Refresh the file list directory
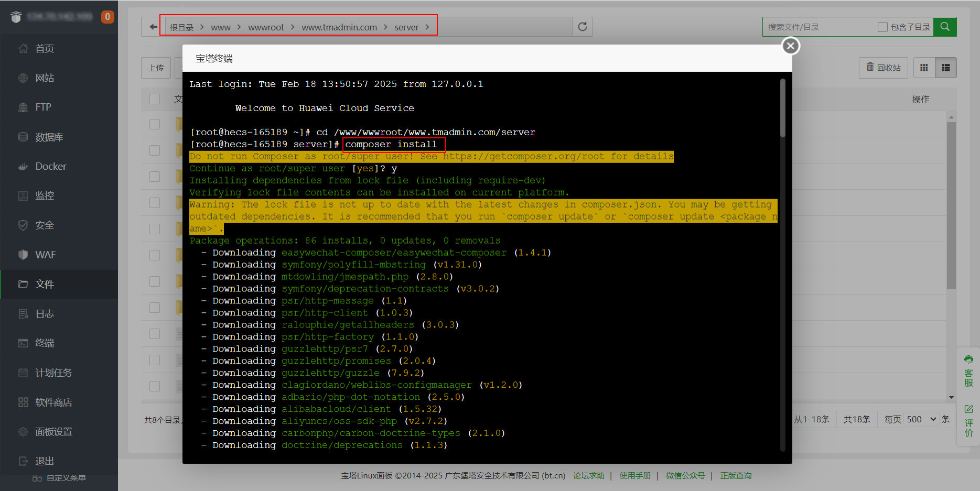980x491 pixels. [582, 27]
